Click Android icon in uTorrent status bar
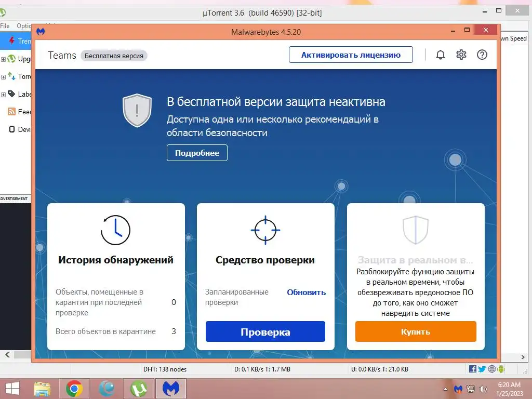This screenshot has width=532, height=399. [x=501, y=369]
